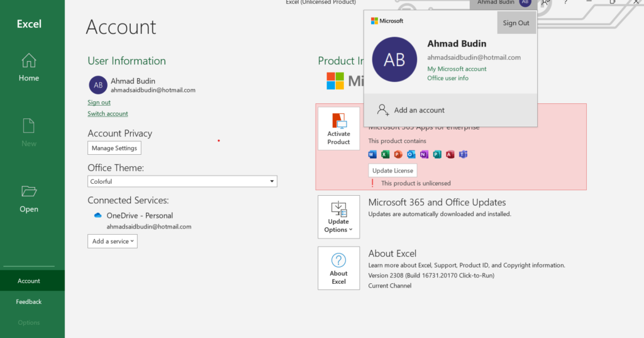The image size is (644, 338).
Task: Choose Add an account in popup
Action: (x=450, y=110)
